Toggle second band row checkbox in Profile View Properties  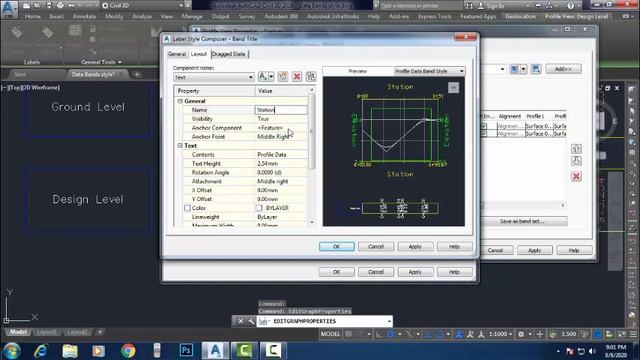tap(484, 133)
